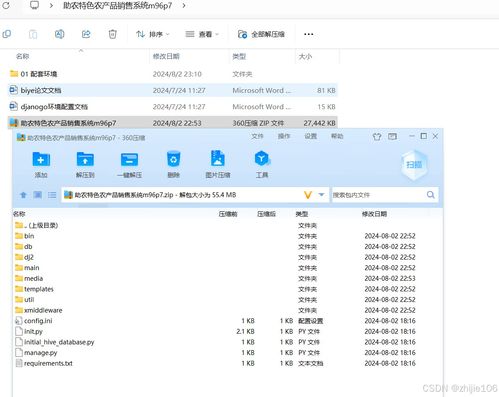Image resolution: width=499 pixels, height=397 pixels.
Task: Open the archive path dropdown arrow
Action: coord(321,195)
